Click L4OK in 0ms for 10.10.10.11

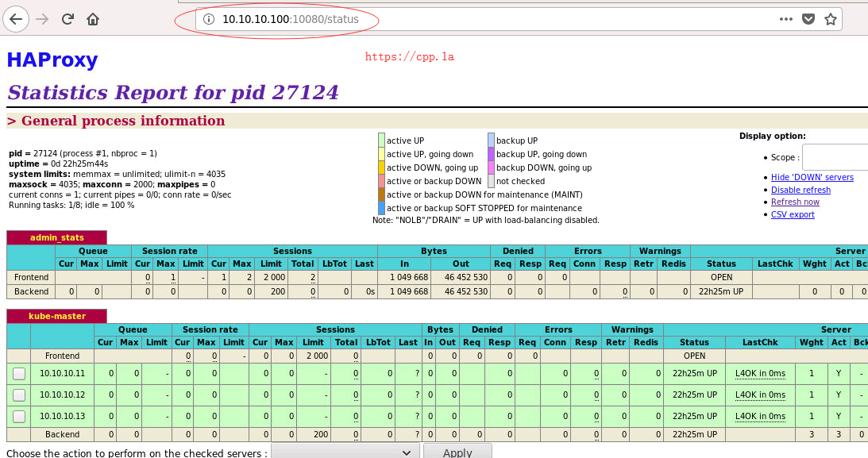[x=760, y=373]
